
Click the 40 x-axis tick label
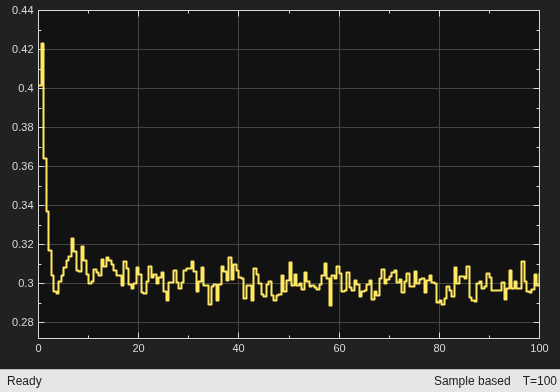pyautogui.click(x=239, y=348)
